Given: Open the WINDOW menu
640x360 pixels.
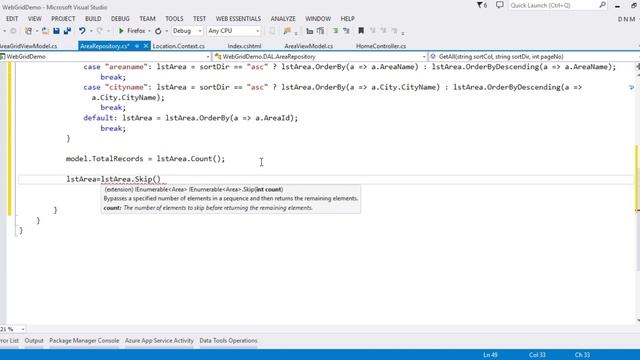Looking at the screenshot, I should tap(318, 19).
